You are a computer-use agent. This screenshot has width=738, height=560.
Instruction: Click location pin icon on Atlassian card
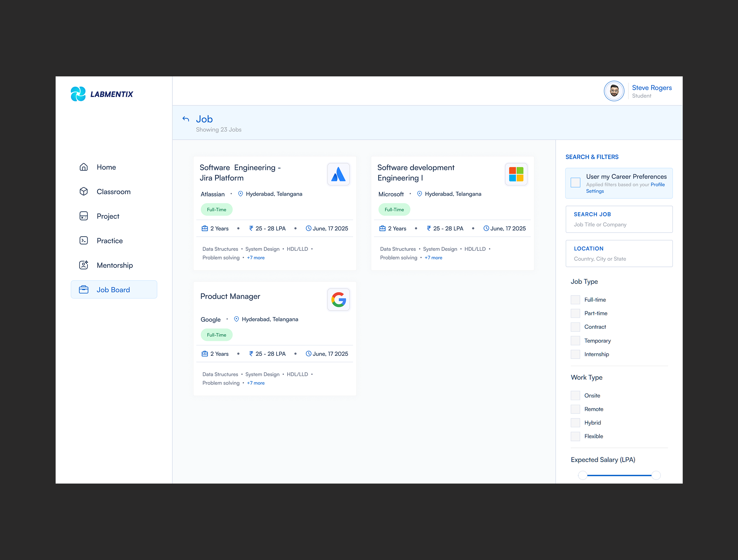(x=240, y=193)
